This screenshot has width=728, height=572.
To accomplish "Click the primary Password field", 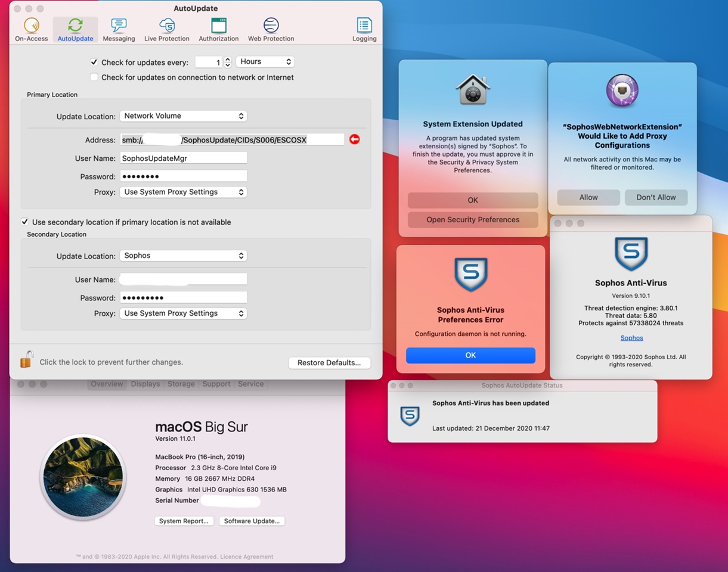I will (183, 176).
